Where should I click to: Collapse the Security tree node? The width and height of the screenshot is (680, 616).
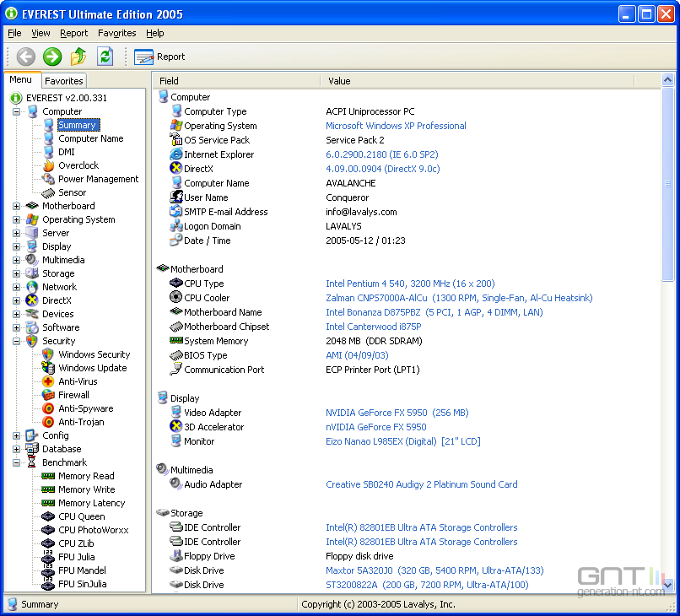[17, 341]
